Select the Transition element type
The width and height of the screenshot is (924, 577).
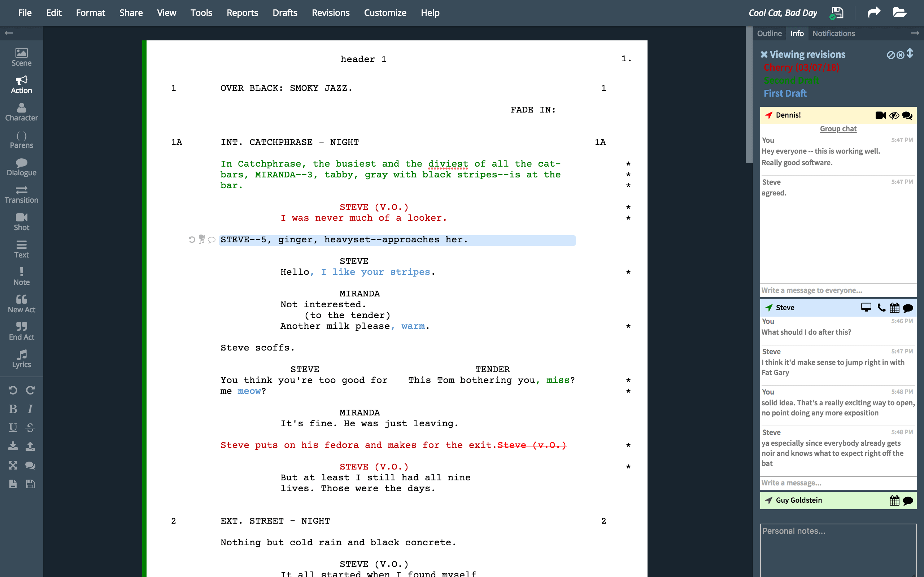(x=21, y=195)
